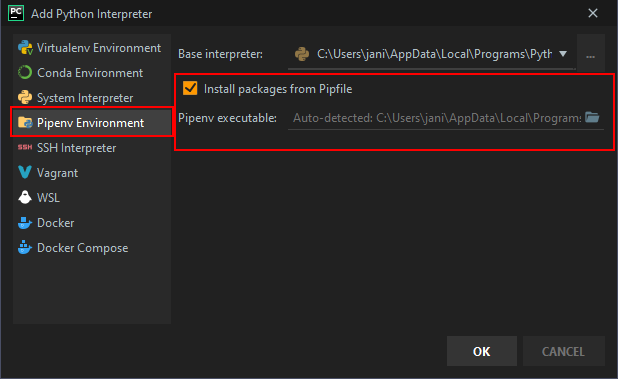Click the Install packages from Pipfile label
This screenshot has height=379, width=618.
[x=278, y=89]
